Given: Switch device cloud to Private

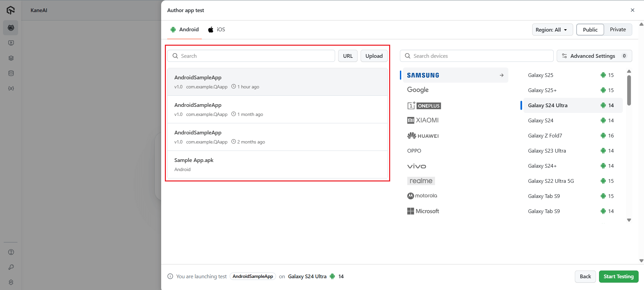Looking at the screenshot, I should (617, 30).
